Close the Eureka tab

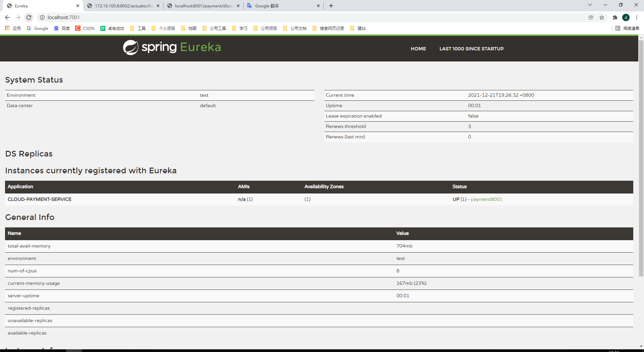pyautogui.click(x=78, y=6)
